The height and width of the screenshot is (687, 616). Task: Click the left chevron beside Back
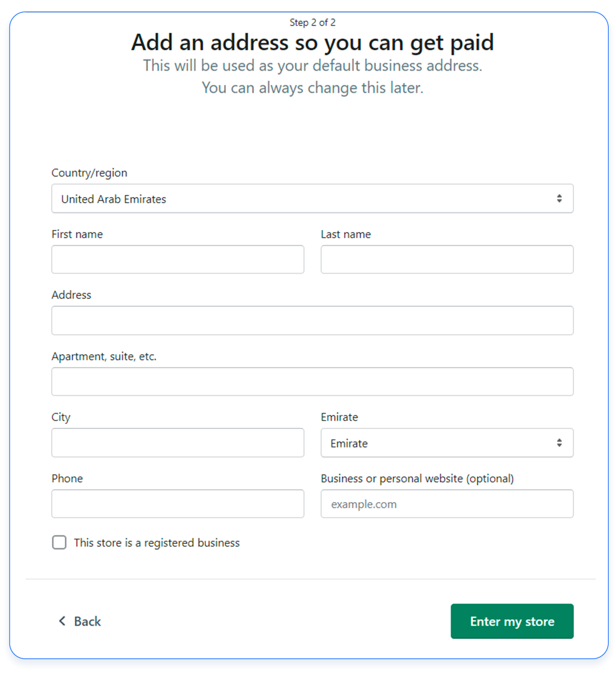pyautogui.click(x=62, y=621)
